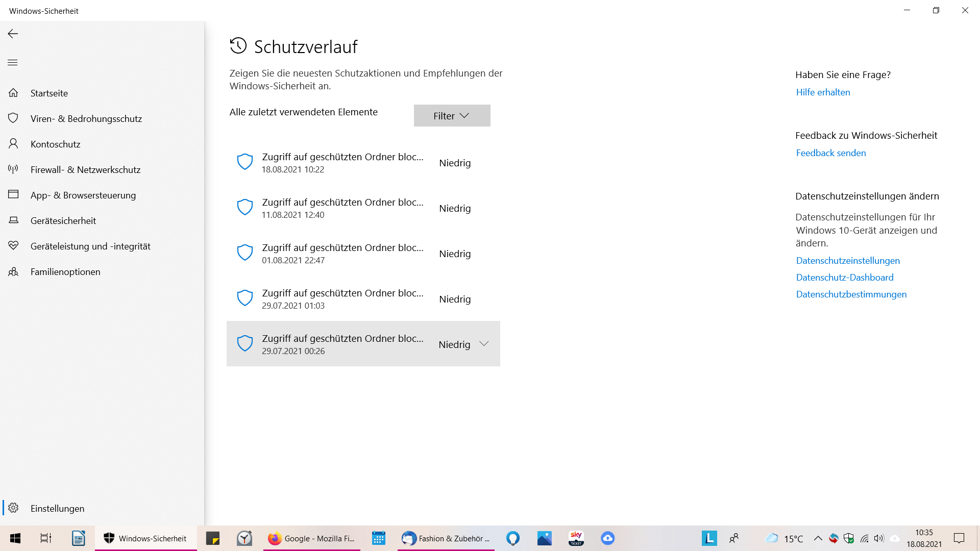This screenshot has width=980, height=551.
Task: Click Geräteleistung und -integrität heart icon
Action: pyautogui.click(x=13, y=246)
